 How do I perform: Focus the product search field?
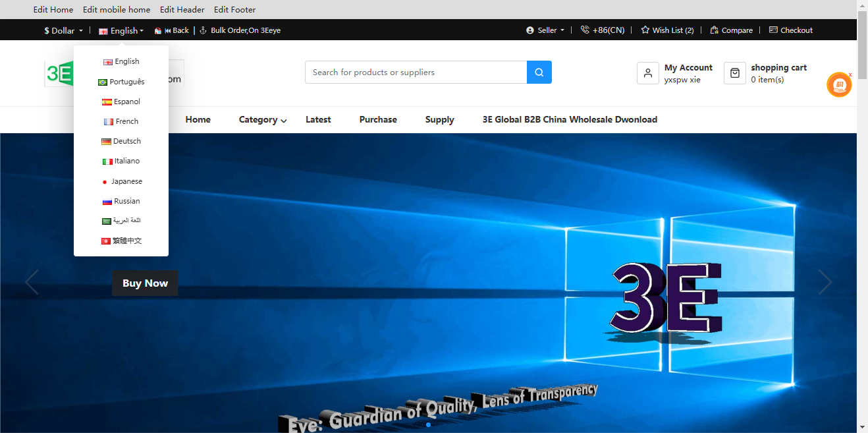click(416, 72)
